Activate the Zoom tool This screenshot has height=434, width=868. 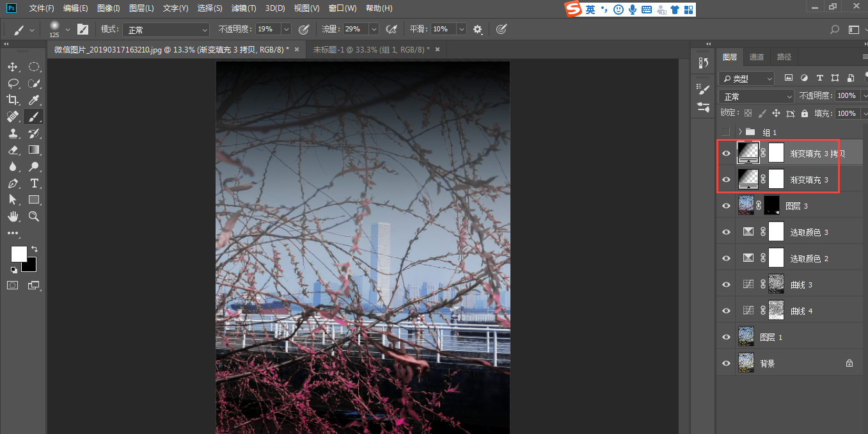tap(35, 217)
